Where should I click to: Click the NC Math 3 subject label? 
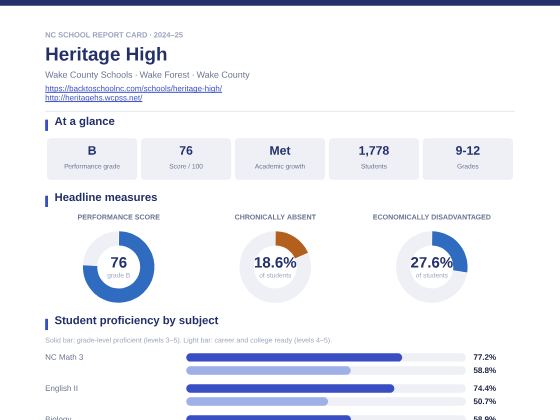tap(64, 357)
